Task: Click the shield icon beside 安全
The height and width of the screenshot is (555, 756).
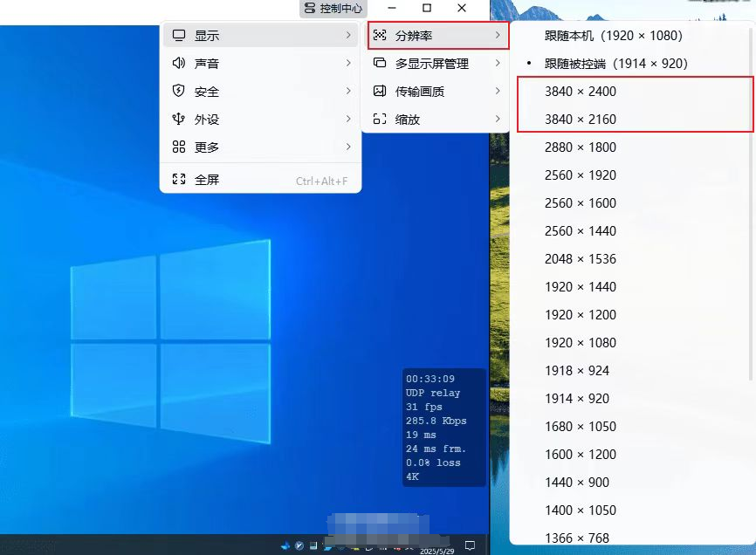Action: (x=179, y=92)
